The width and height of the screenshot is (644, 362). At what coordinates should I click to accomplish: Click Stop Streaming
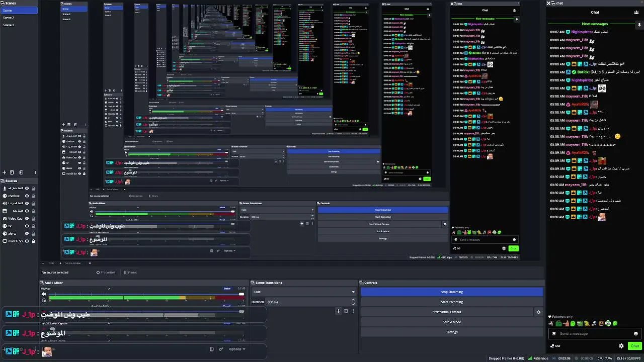coord(452,292)
